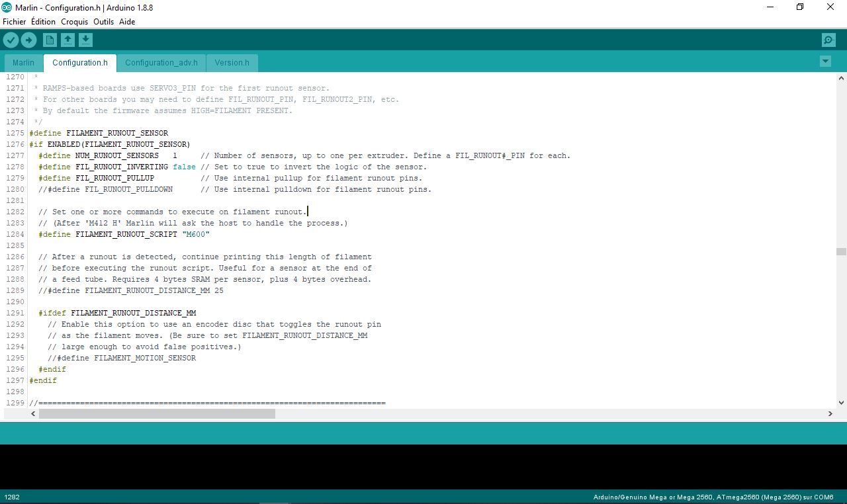The height and width of the screenshot is (504, 847).
Task: Create a new sketch with New icon
Action: (50, 40)
